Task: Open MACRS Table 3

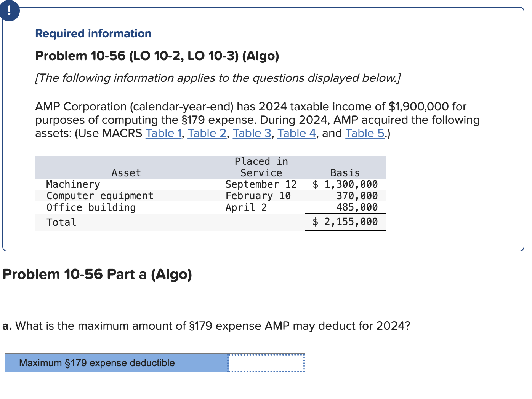Action: click(252, 133)
